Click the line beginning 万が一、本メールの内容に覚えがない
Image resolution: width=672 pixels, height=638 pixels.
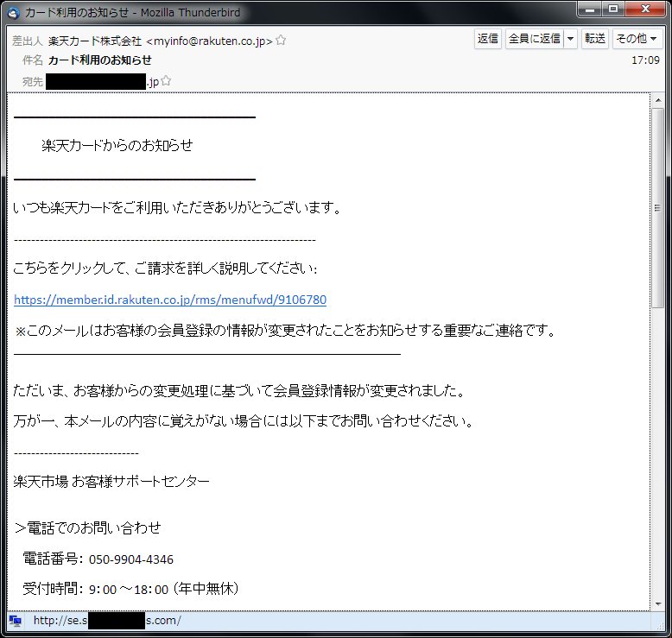pos(244,421)
